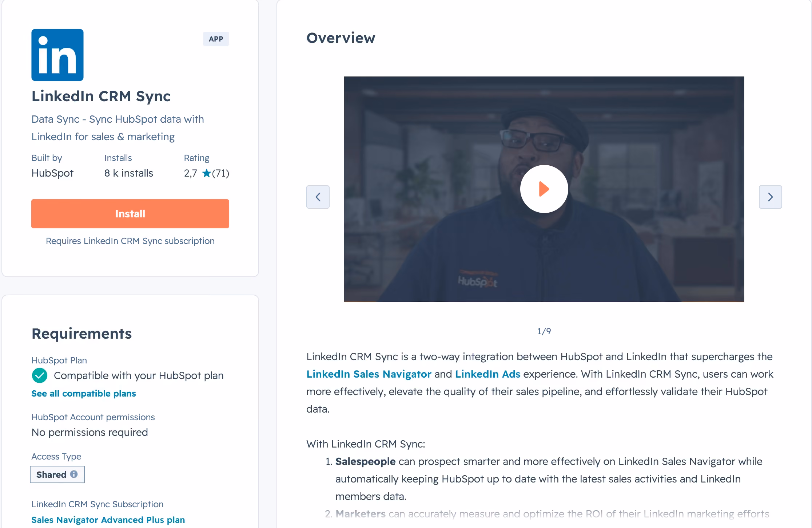This screenshot has height=528, width=812.
Task: Click the With LinkedIn CRM Sync: line
Action: click(x=366, y=444)
